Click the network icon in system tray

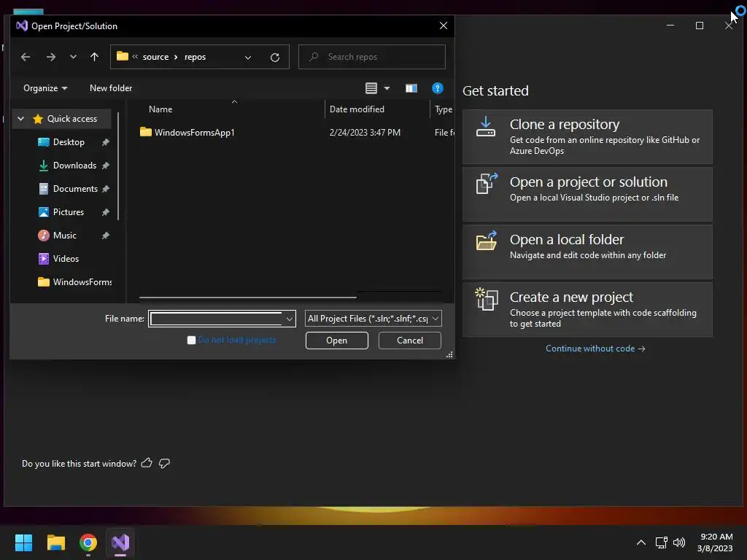[x=661, y=542]
